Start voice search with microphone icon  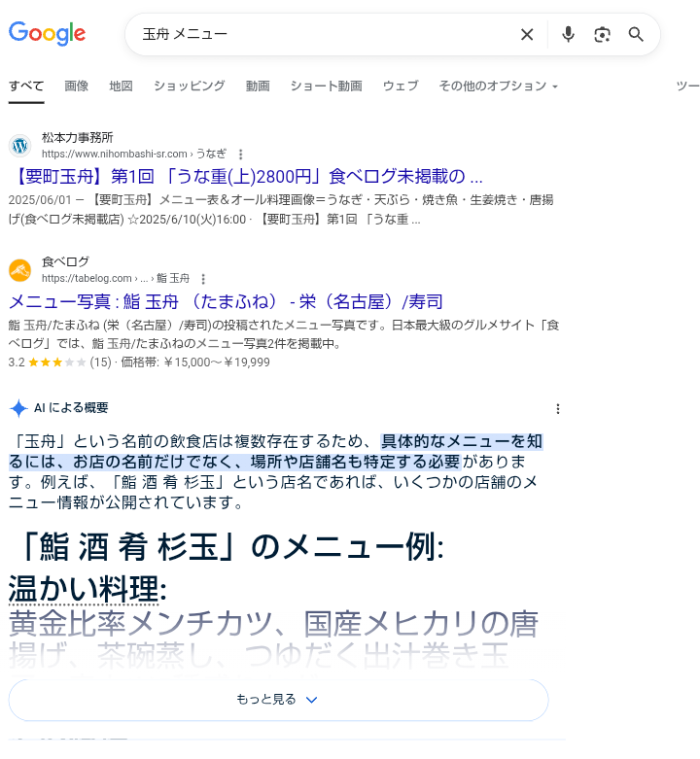coord(568,34)
